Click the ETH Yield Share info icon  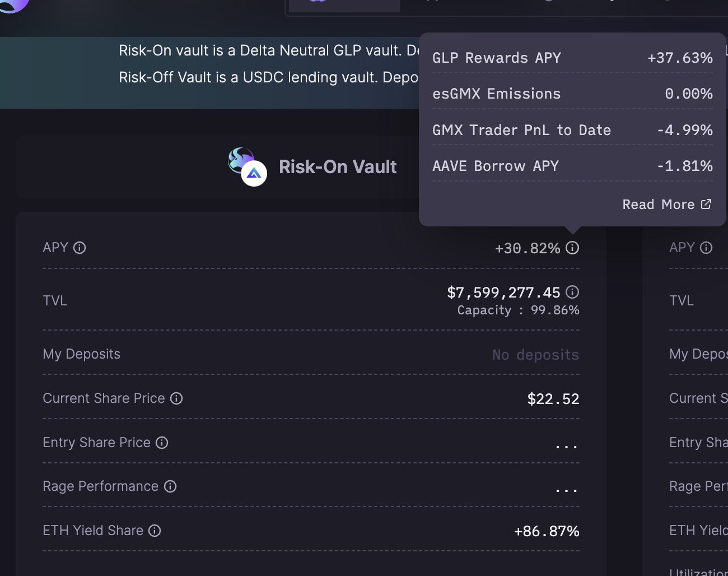[x=155, y=531]
